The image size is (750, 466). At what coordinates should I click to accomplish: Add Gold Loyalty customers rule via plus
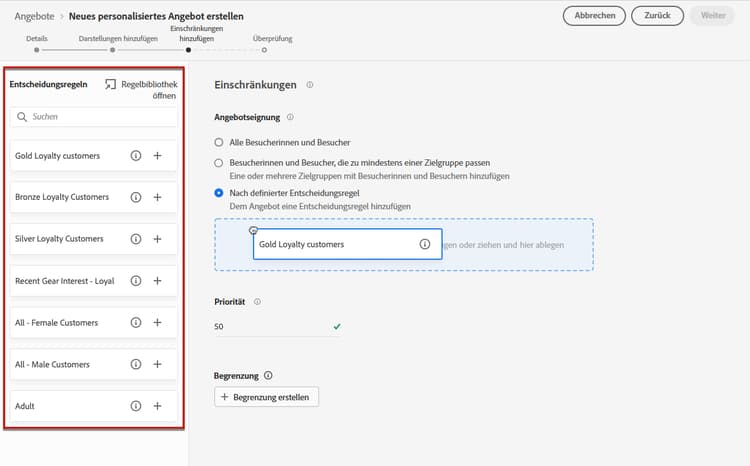pos(157,156)
